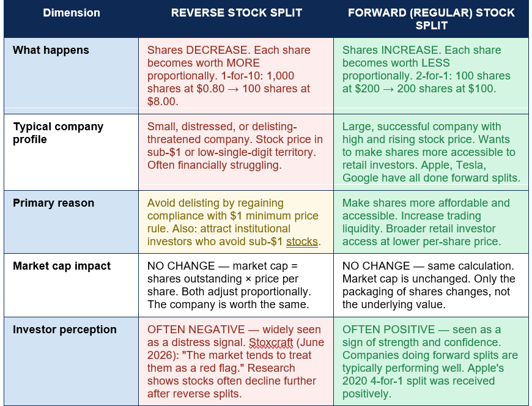532x406 pixels.
Task: Click the Typical company profile row label
Action: point(58,133)
